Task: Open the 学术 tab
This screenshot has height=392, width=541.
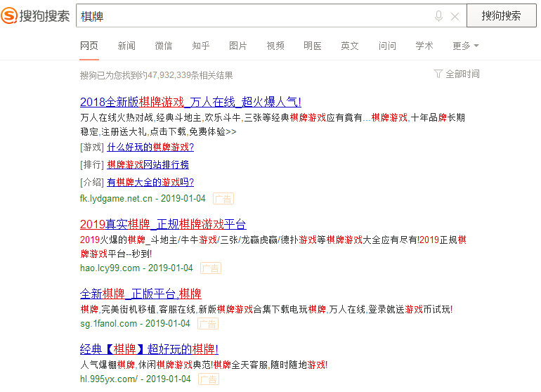Action: pyautogui.click(x=424, y=46)
